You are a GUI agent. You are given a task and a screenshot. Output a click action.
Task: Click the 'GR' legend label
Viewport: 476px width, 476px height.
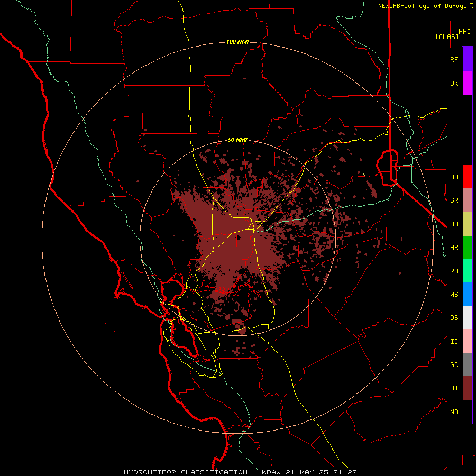pyautogui.click(x=454, y=200)
